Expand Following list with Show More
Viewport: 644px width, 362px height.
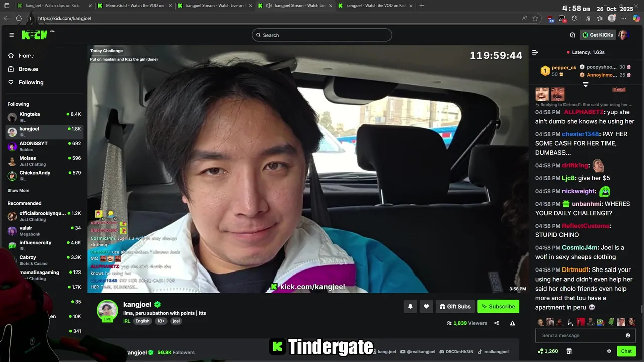[x=18, y=191]
